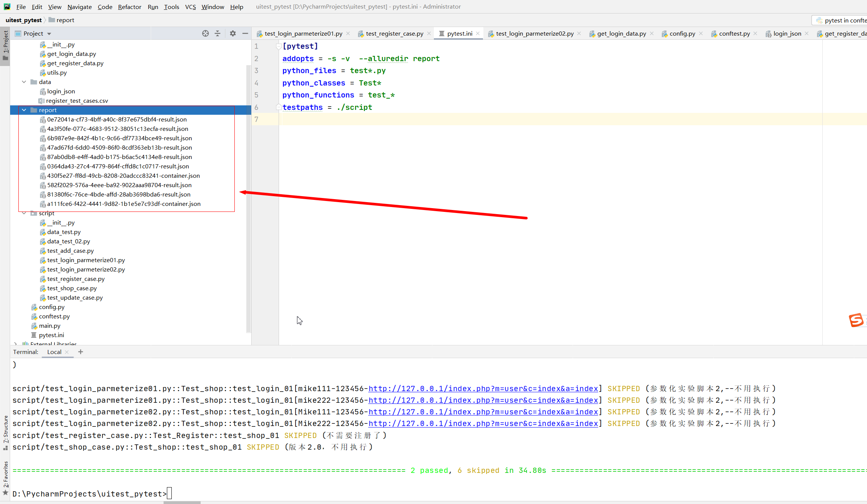Click the Sogou input method icon

pos(856,320)
